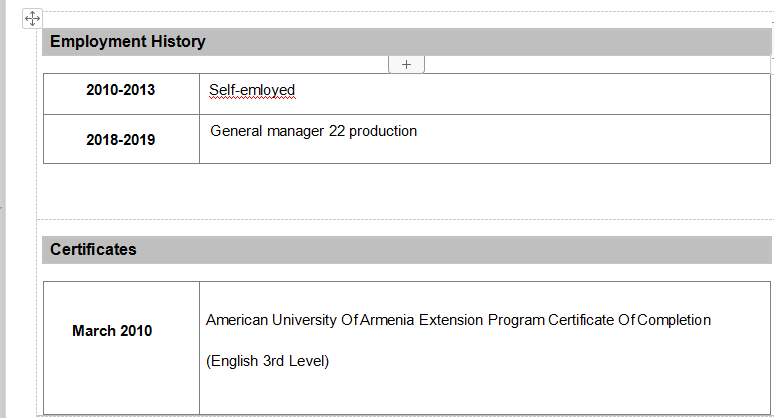Click the Employment History heading
The width and height of the screenshot is (774, 418).
pos(128,42)
